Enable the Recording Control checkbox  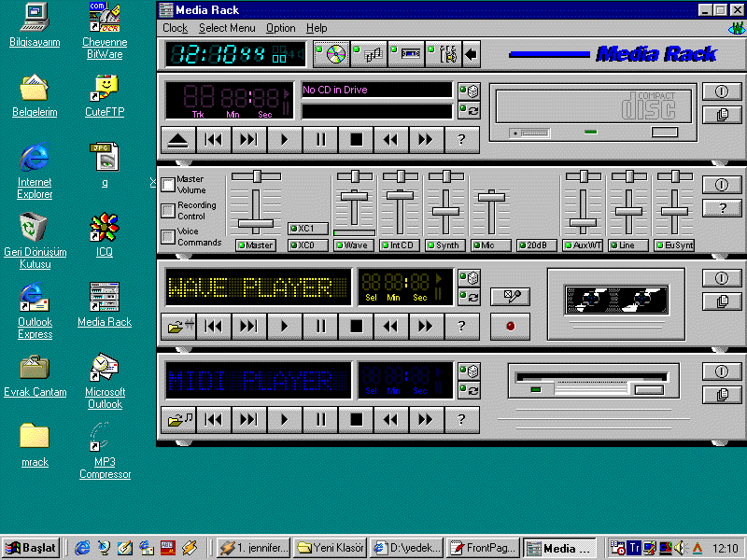coord(168,211)
